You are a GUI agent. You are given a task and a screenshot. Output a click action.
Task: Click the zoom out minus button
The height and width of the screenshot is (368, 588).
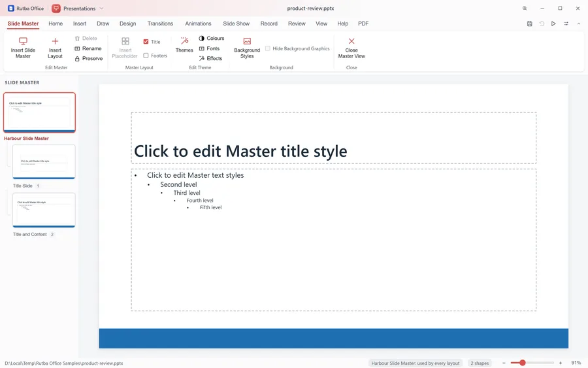504,363
